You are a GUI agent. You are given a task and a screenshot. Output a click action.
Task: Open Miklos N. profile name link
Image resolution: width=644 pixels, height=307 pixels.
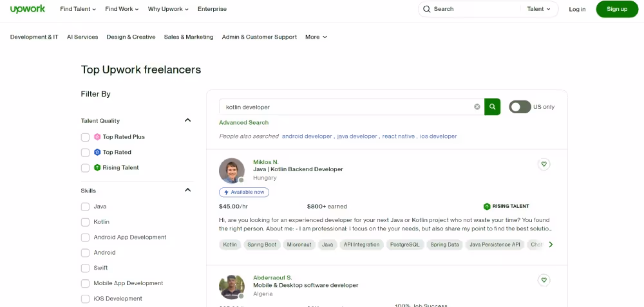coord(266,162)
